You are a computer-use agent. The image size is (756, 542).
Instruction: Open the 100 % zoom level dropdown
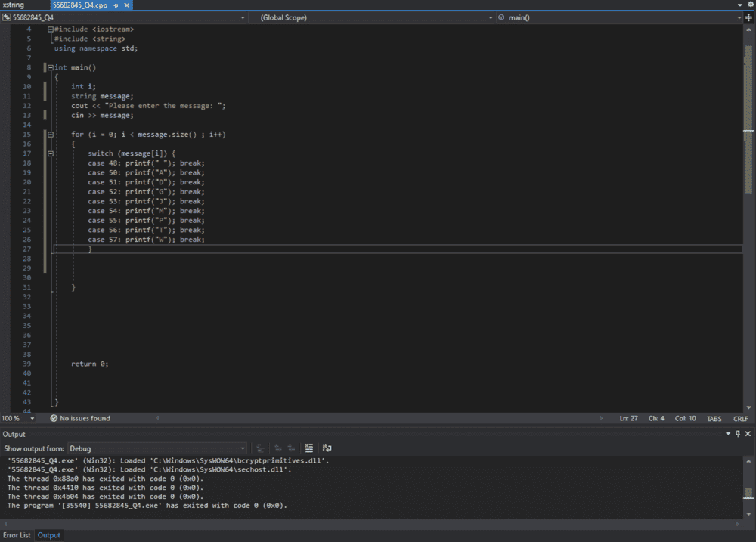[x=33, y=418]
